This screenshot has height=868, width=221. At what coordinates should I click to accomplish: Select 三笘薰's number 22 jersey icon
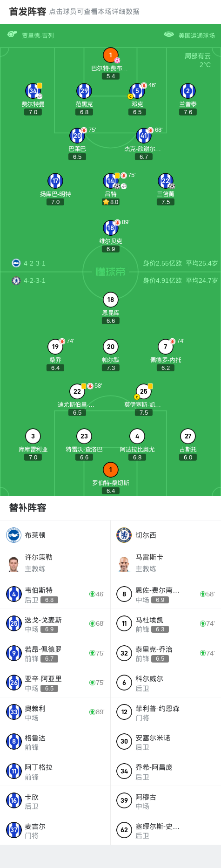166,181
